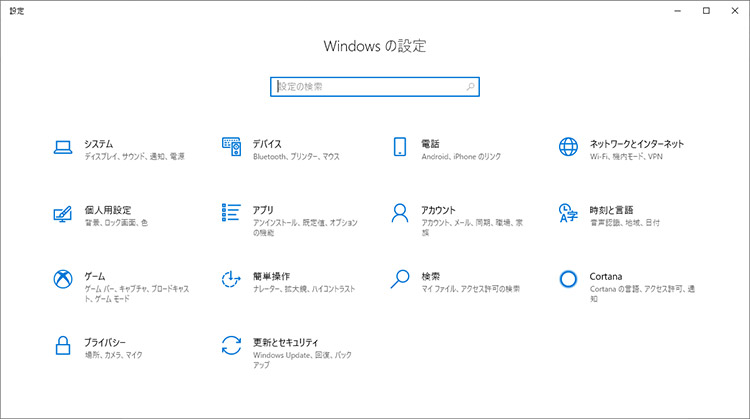Click the プライバシー padlock icon
750x419 pixels.
pyautogui.click(x=62, y=346)
